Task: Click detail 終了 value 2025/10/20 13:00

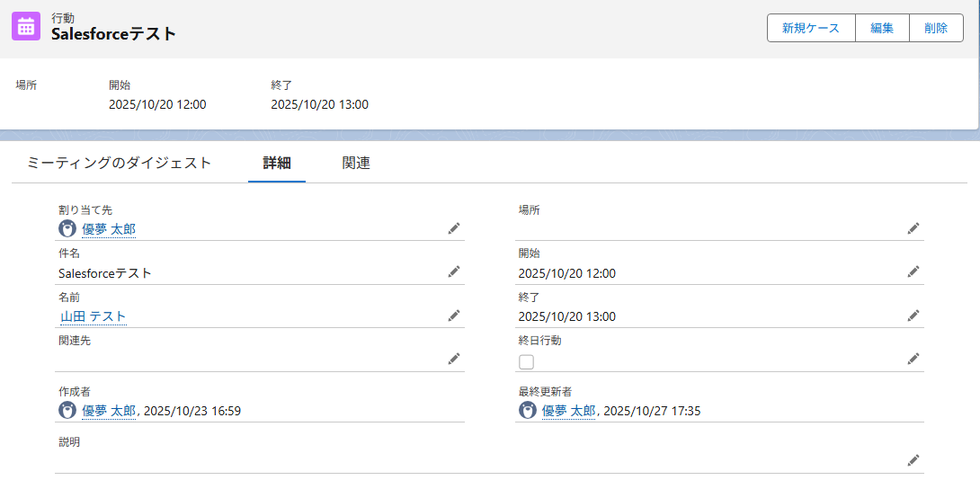Action: pos(567,316)
